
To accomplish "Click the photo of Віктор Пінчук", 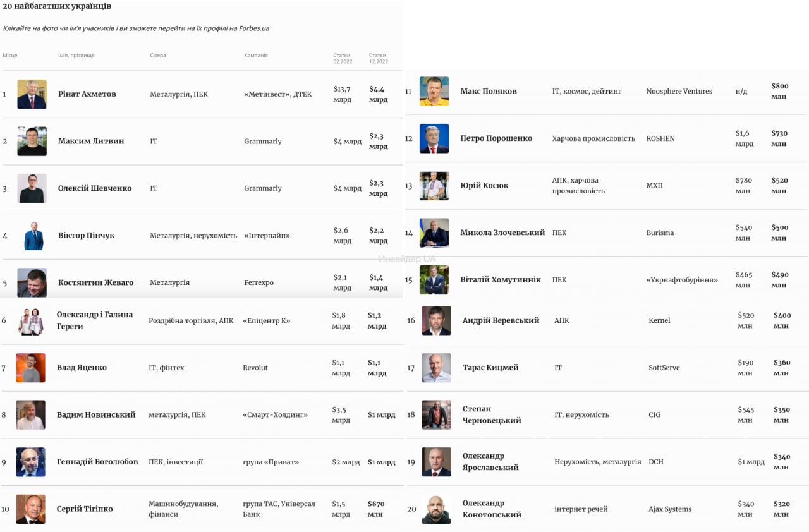I will point(33,236).
